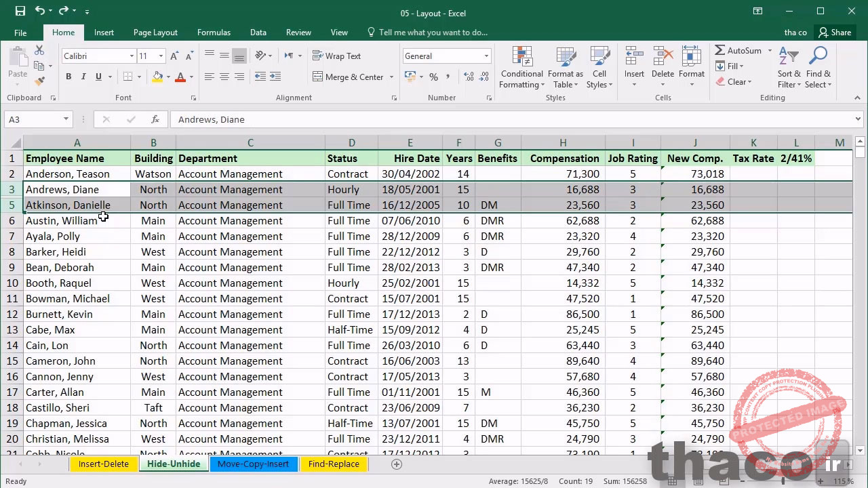This screenshot has width=868, height=488.
Task: Switch to the Review tab
Action: pyautogui.click(x=298, y=33)
